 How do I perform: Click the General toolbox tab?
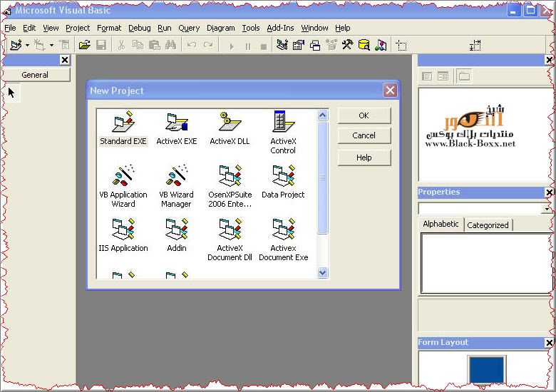(35, 75)
